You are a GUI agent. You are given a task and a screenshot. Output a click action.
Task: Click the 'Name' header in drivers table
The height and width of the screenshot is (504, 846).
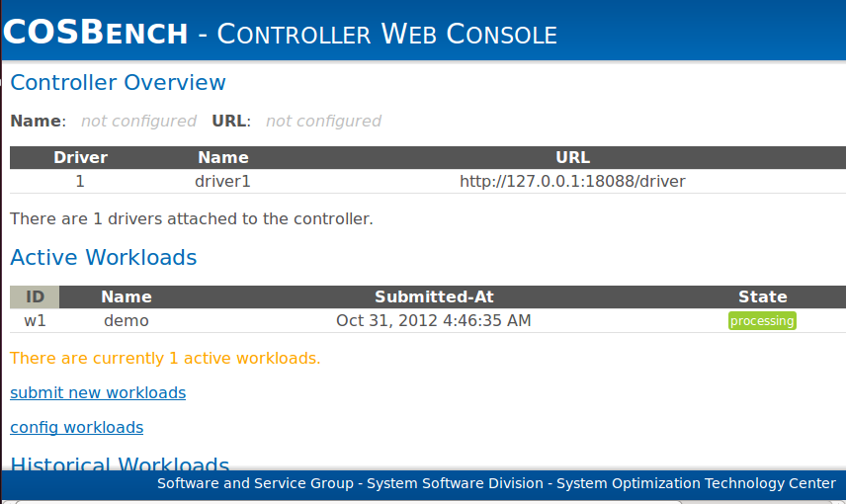[222, 157]
